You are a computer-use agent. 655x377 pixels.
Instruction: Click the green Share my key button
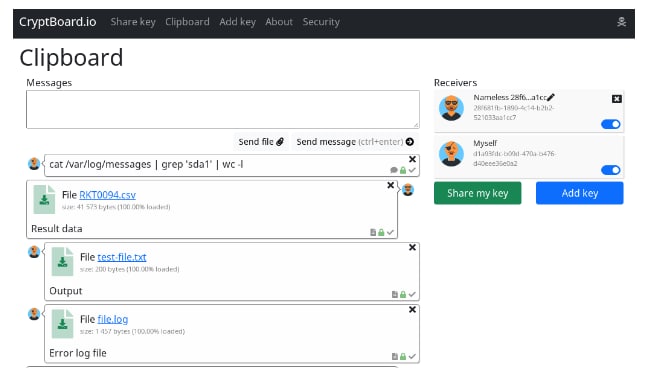point(477,193)
